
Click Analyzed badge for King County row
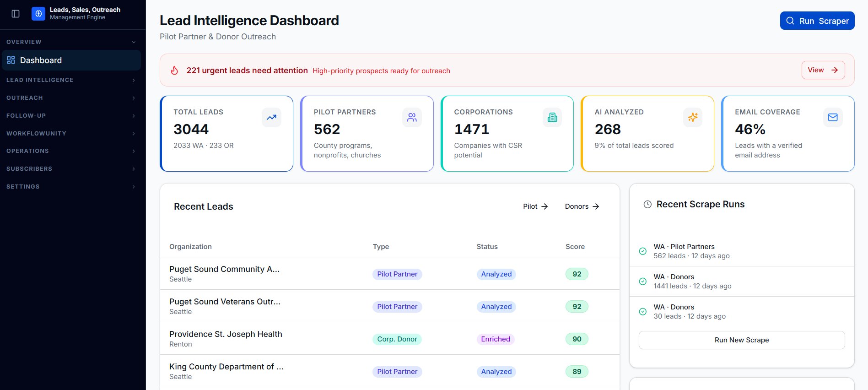coord(496,372)
